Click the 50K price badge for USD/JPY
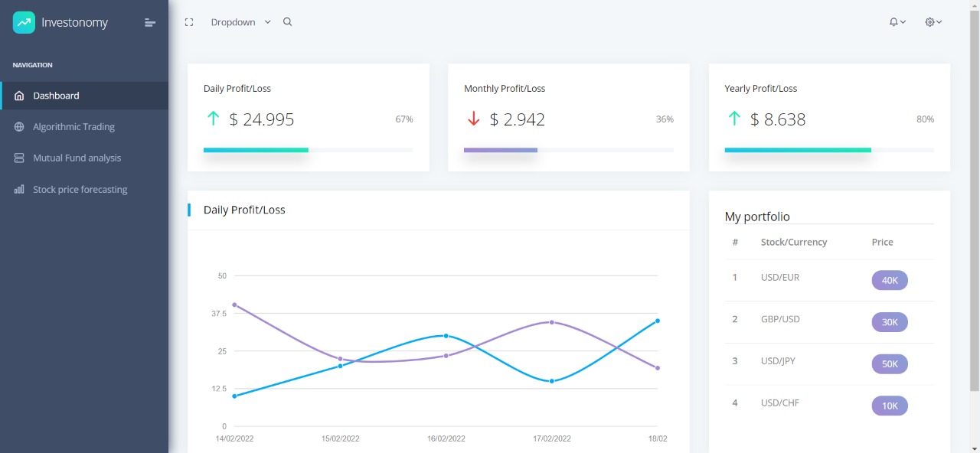 point(890,363)
